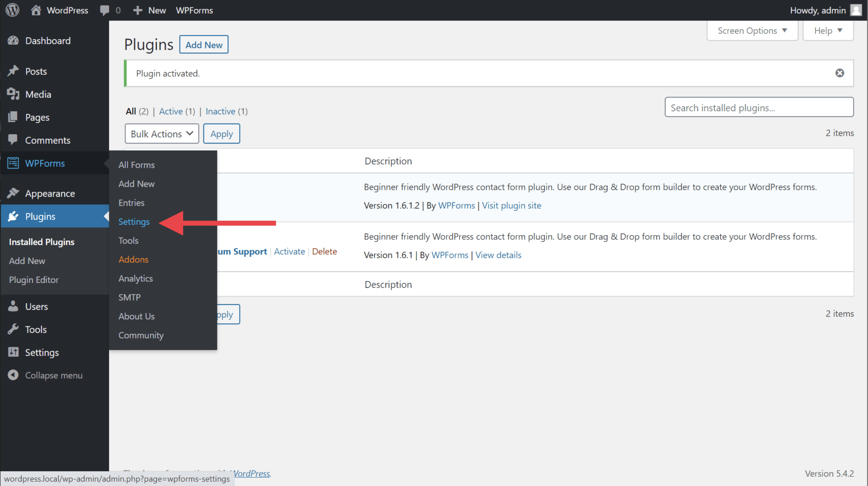868x486 pixels.
Task: Click the plus icon next to New
Action: [138, 10]
